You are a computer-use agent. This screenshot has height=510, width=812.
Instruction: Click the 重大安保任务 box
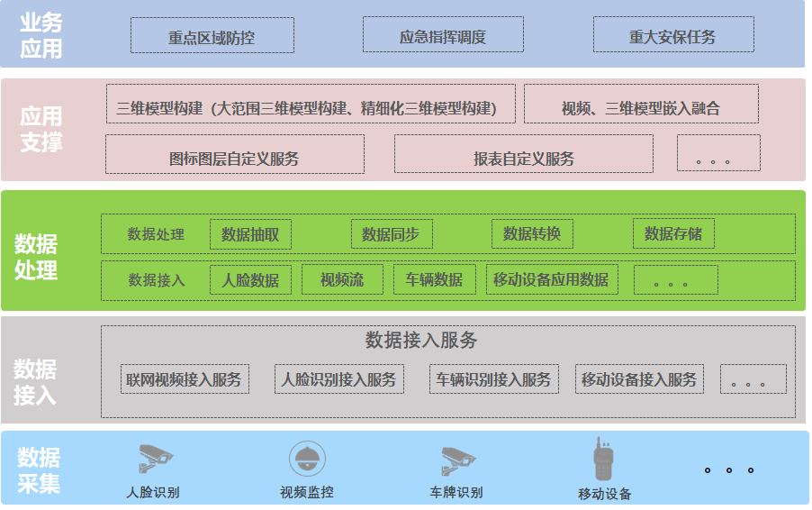[673, 37]
